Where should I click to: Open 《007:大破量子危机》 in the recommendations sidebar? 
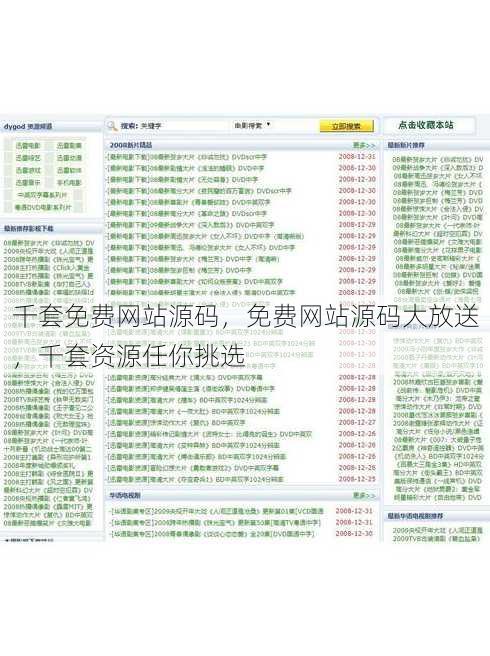pyautogui.click(x=437, y=440)
